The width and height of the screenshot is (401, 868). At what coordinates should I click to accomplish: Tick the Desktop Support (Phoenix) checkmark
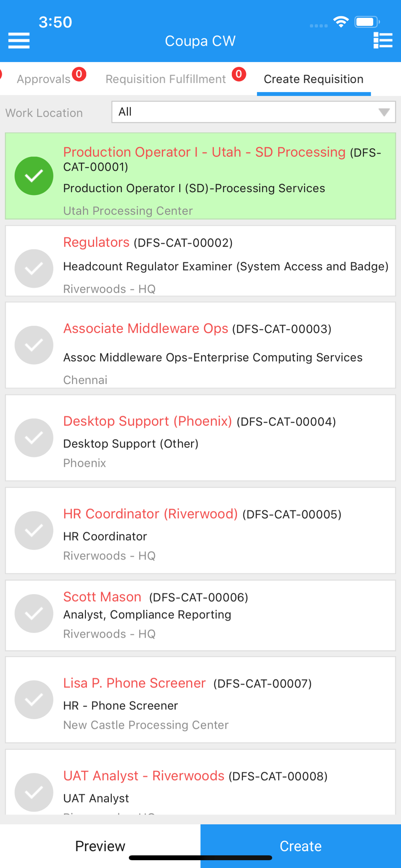[x=34, y=437]
